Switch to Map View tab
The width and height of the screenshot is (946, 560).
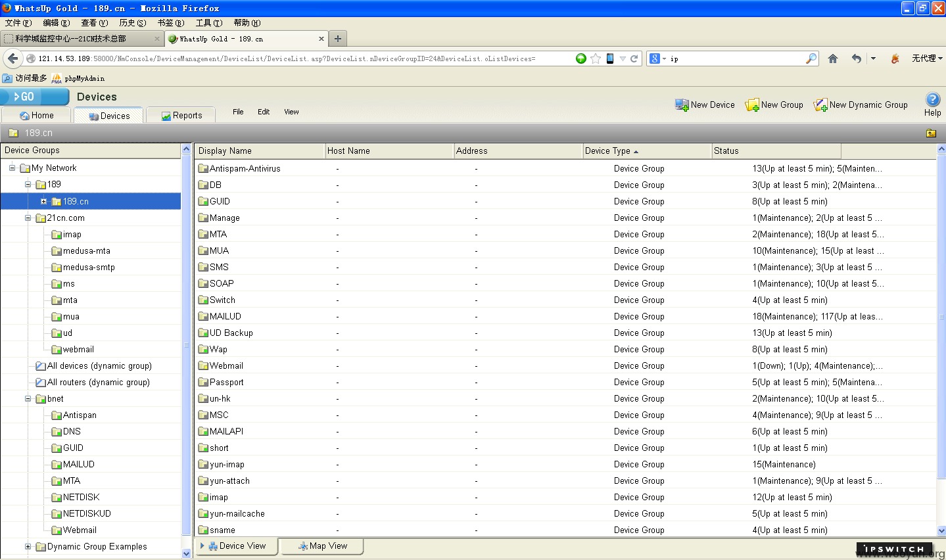click(323, 546)
